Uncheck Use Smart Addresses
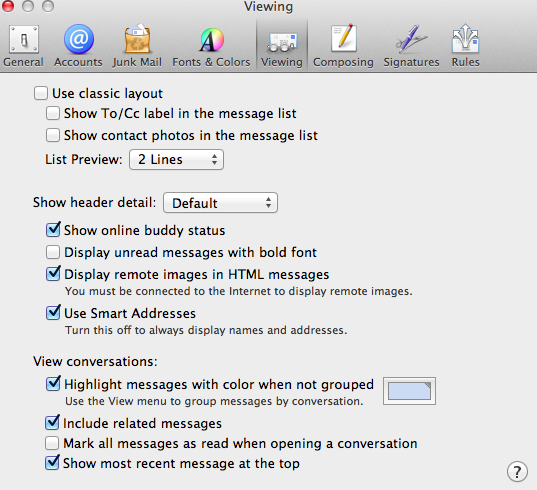 click(x=53, y=313)
